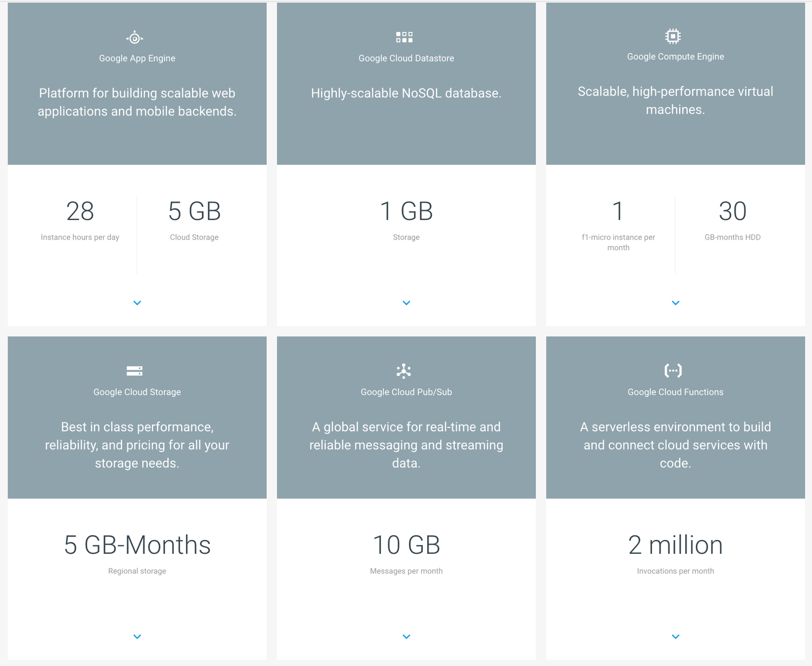Expand the Google App Engine card details

click(x=137, y=303)
